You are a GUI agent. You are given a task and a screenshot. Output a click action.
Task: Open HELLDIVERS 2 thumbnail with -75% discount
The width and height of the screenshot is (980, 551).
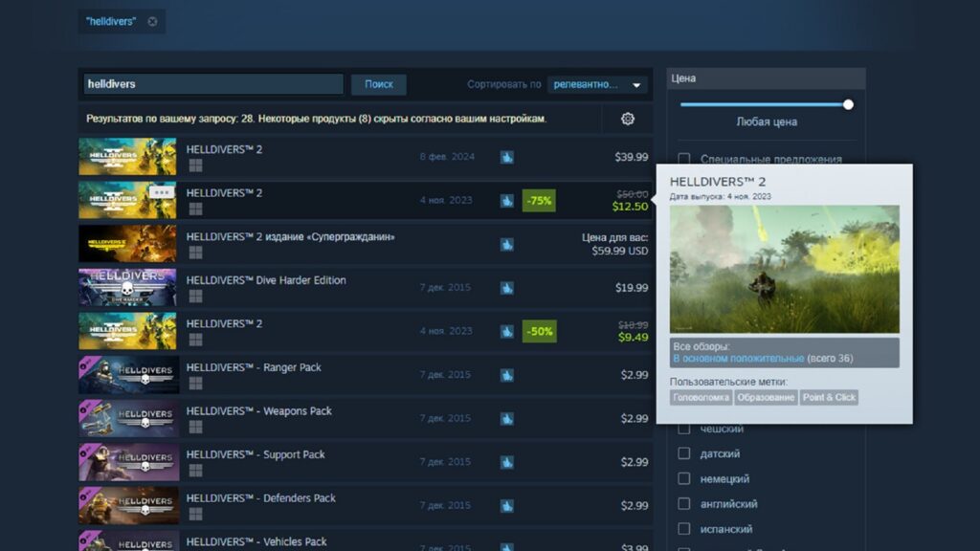(x=127, y=200)
